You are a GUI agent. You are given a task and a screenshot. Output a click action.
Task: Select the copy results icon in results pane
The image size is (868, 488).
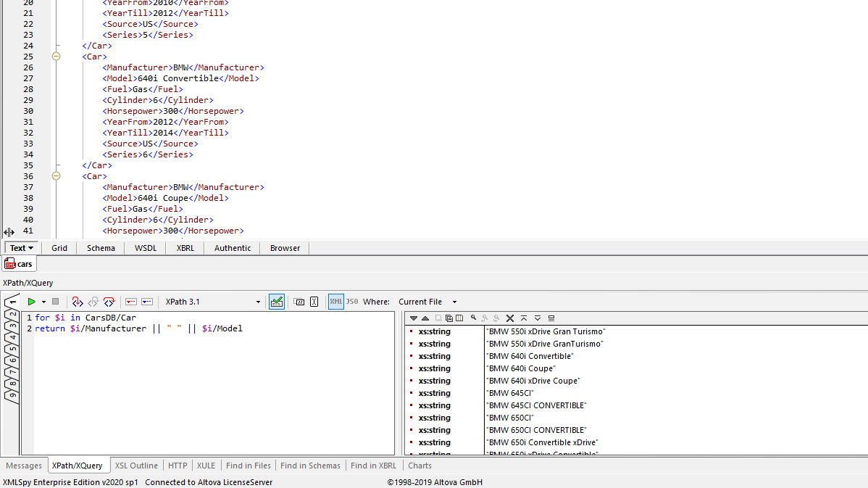click(449, 318)
